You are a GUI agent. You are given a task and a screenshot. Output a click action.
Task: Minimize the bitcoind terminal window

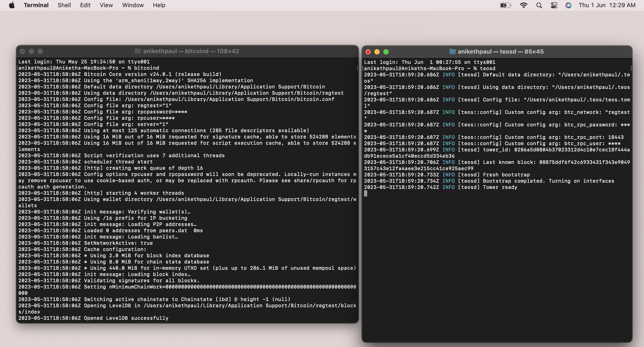click(x=31, y=51)
